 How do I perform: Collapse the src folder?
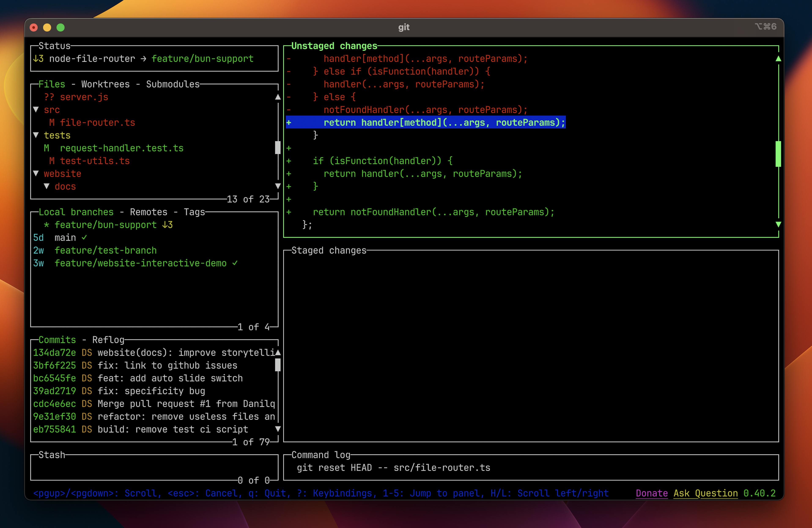(x=36, y=110)
